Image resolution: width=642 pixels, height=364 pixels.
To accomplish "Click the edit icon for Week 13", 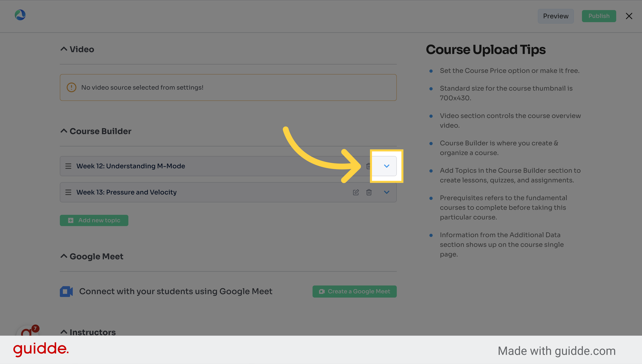I will click(356, 192).
